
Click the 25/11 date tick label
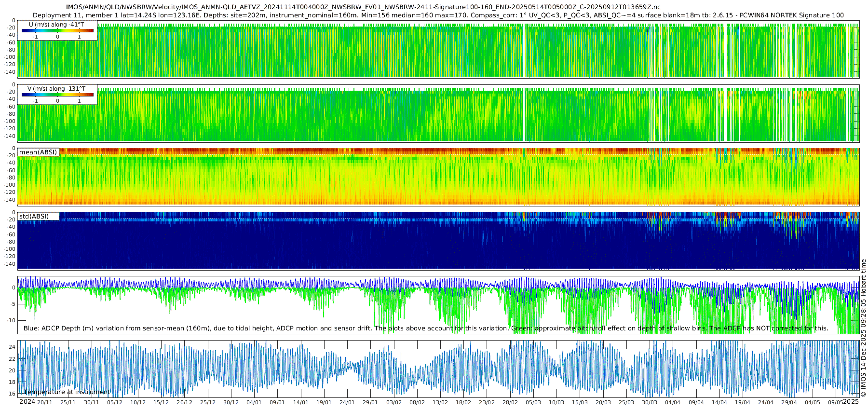[68, 402]
